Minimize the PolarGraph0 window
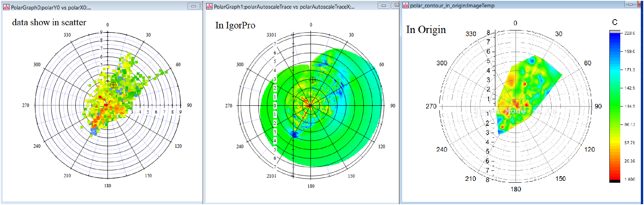 194,6
